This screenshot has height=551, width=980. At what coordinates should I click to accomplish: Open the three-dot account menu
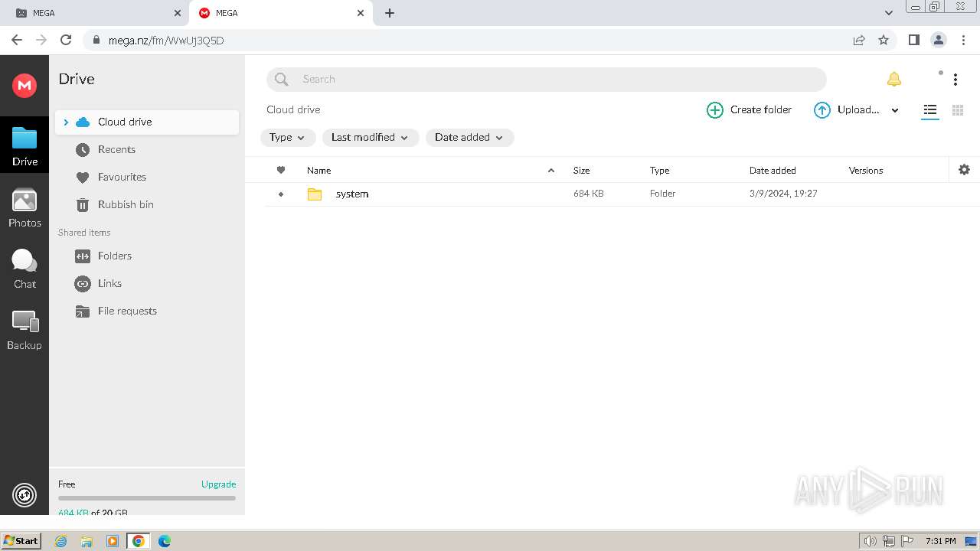coord(955,79)
